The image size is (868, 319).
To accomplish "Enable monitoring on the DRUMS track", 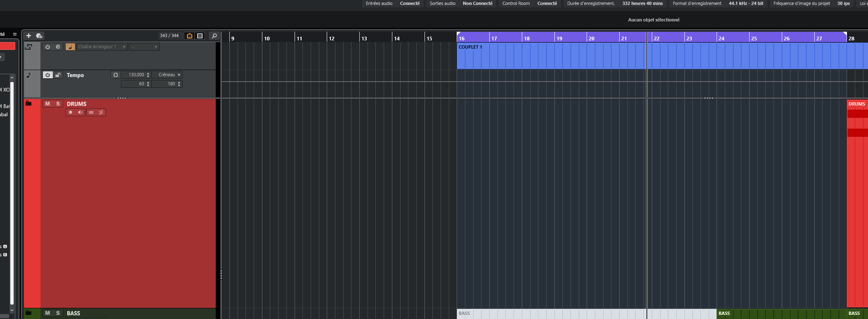I will coord(80,113).
